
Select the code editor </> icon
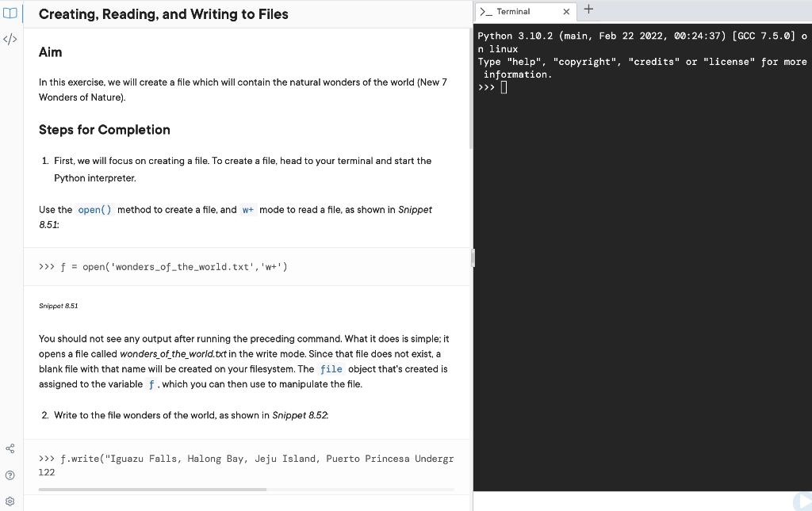point(10,38)
